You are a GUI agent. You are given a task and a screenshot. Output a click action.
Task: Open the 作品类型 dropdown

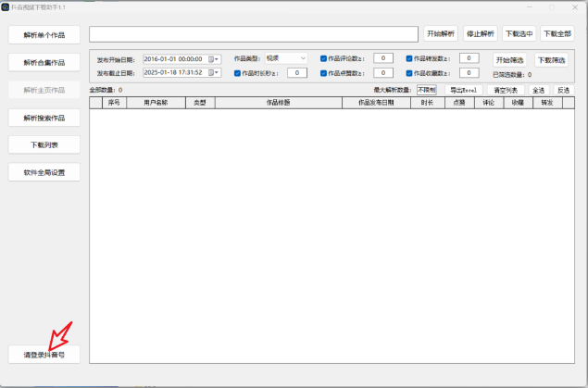coord(286,57)
